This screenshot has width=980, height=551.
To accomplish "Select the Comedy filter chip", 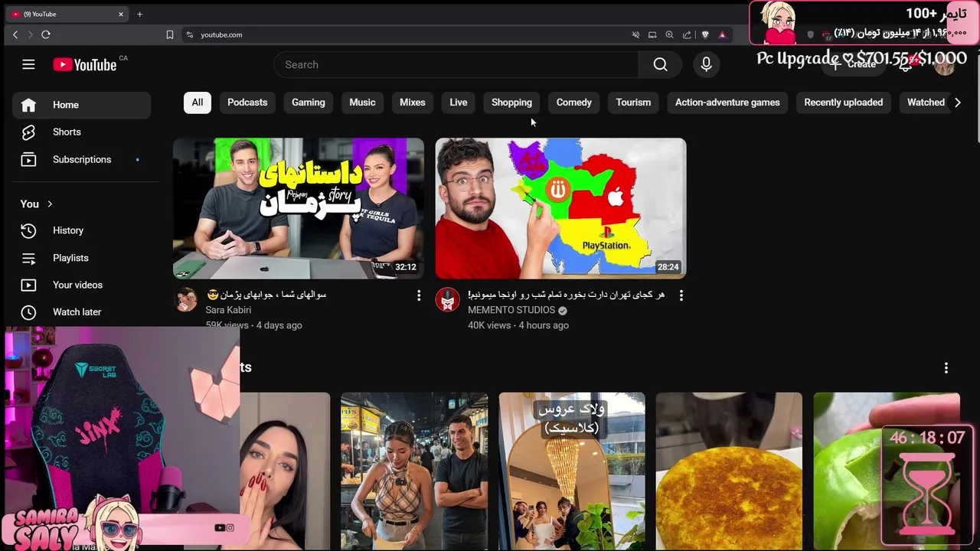I will click(x=574, y=103).
